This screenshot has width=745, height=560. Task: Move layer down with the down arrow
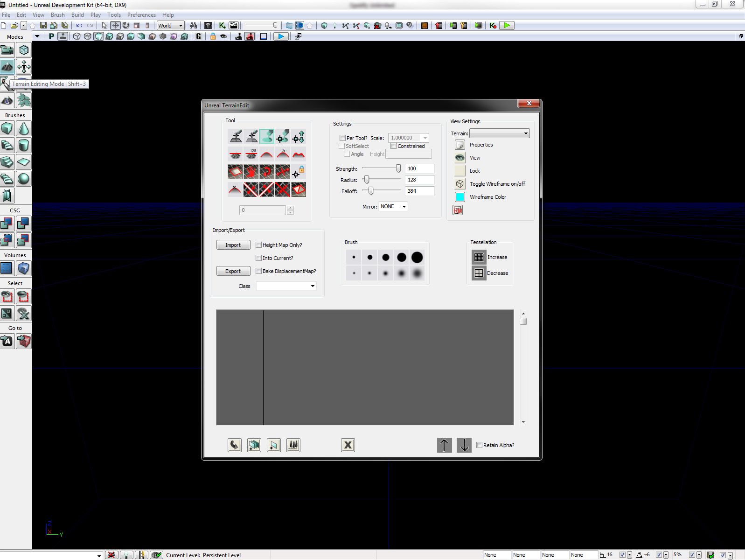point(464,445)
